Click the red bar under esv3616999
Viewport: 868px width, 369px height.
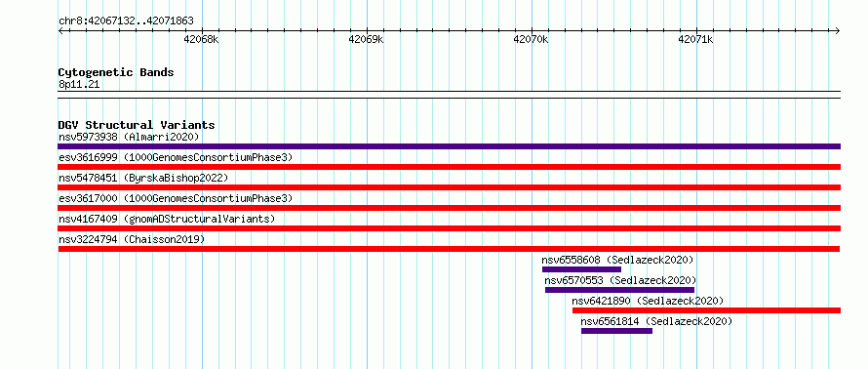pyautogui.click(x=449, y=167)
